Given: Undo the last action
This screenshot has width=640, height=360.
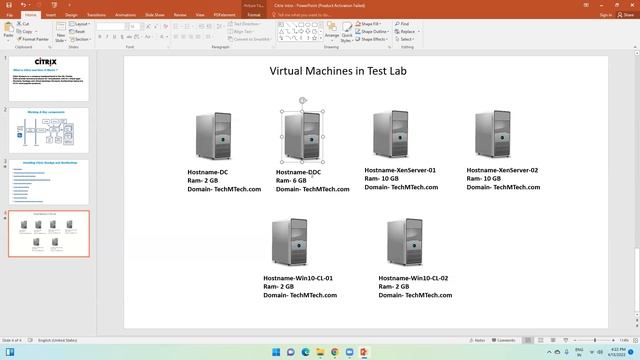Looking at the screenshot, I should pyautogui.click(x=23, y=5).
